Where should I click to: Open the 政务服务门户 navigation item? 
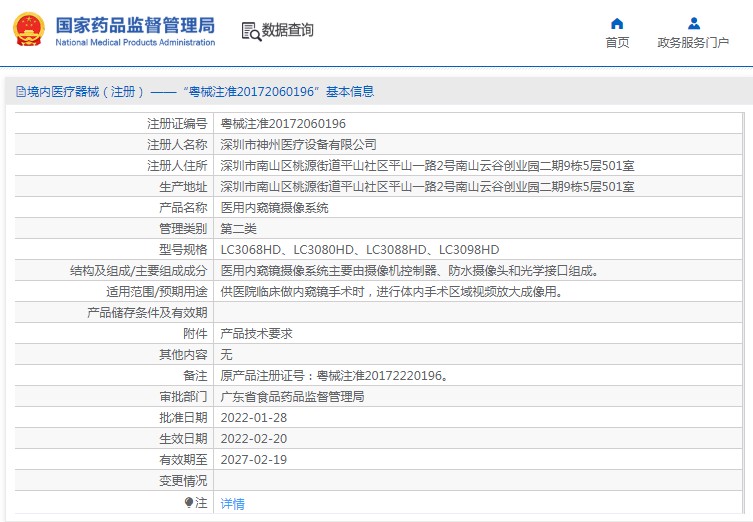point(693,42)
